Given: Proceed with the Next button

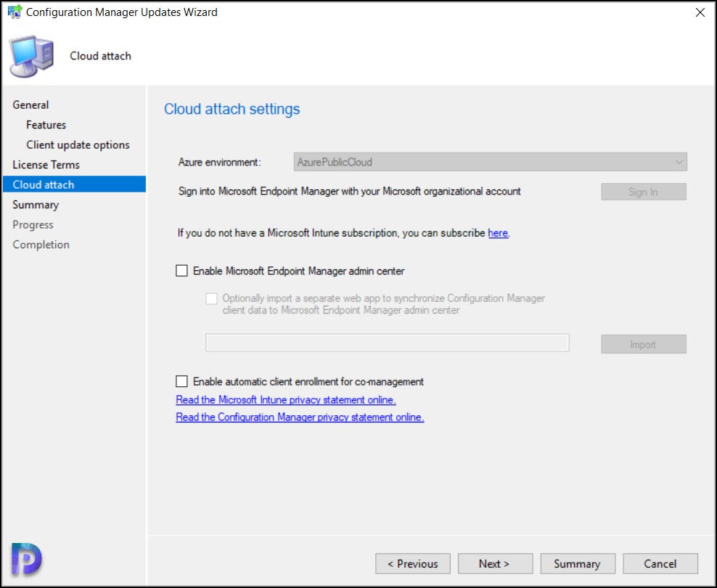Looking at the screenshot, I should (495, 564).
